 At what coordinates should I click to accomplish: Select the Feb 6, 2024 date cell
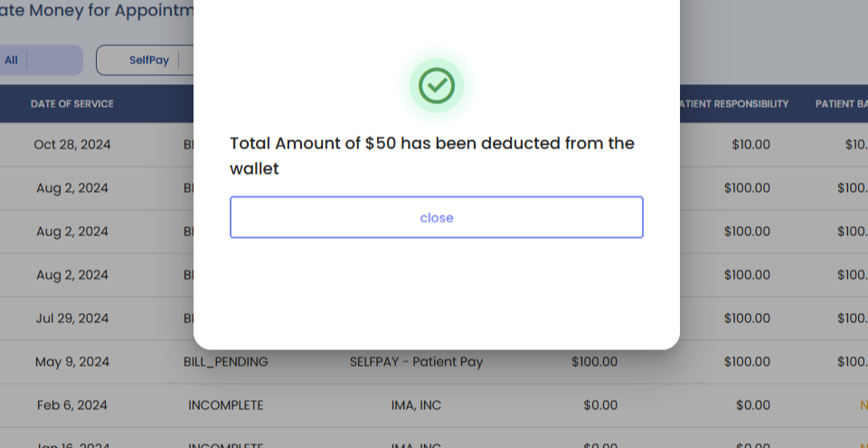tap(72, 405)
